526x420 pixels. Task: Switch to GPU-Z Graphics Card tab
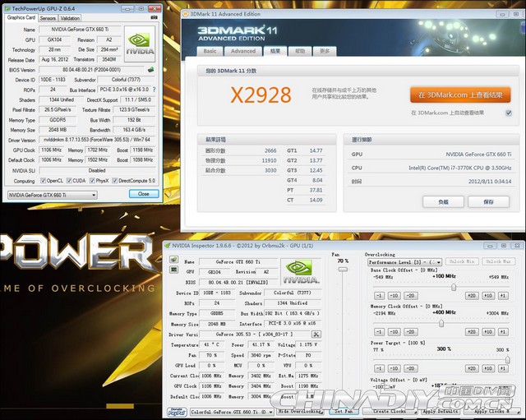click(21, 17)
